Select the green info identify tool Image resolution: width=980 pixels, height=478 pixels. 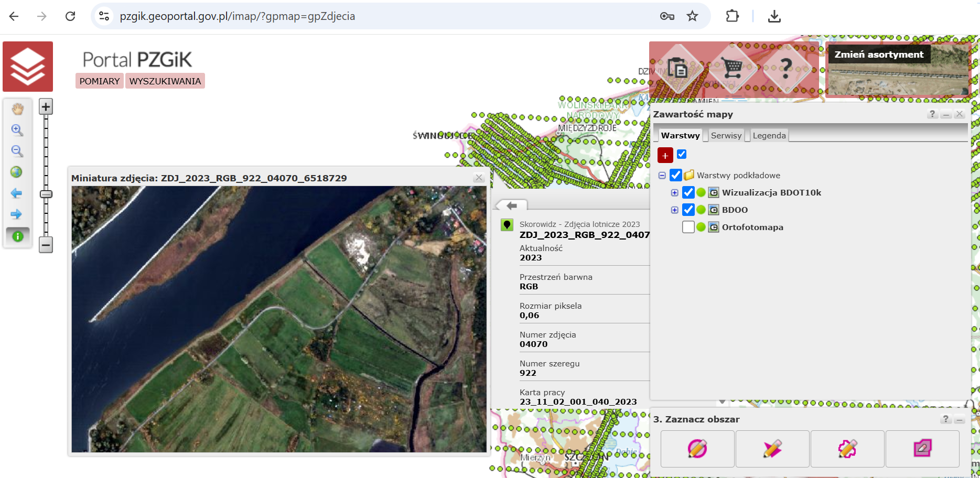18,236
